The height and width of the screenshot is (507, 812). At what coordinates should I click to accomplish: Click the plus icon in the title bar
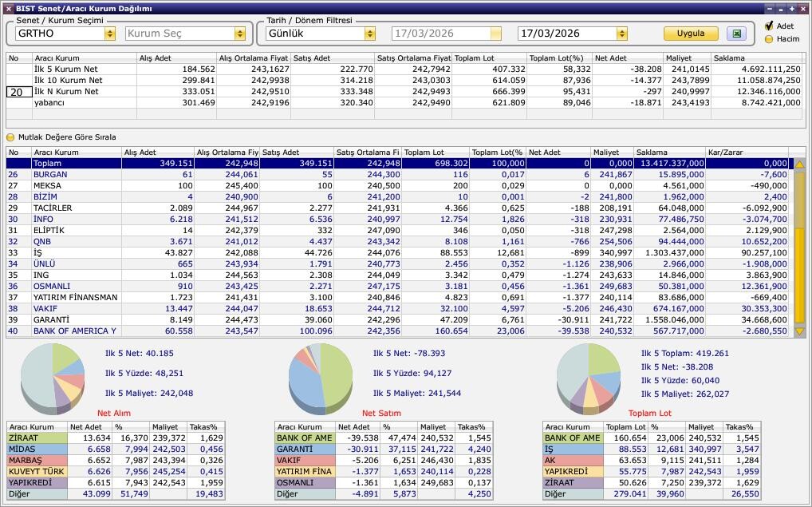click(x=792, y=9)
